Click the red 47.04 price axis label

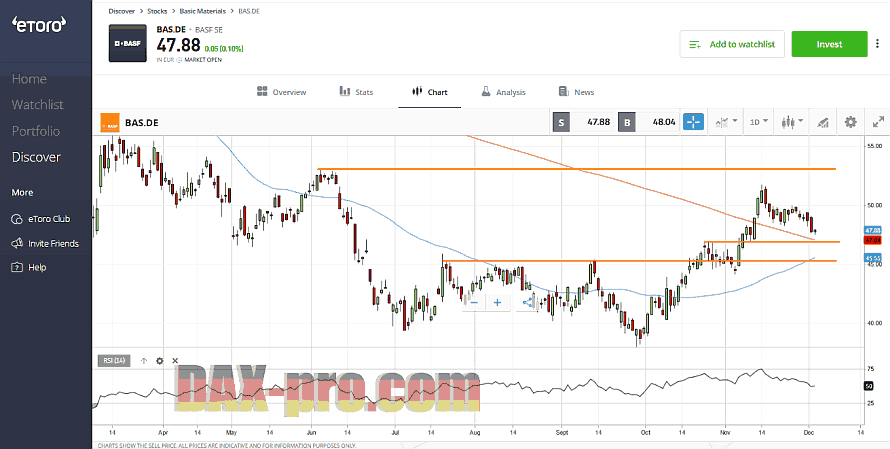point(872,240)
